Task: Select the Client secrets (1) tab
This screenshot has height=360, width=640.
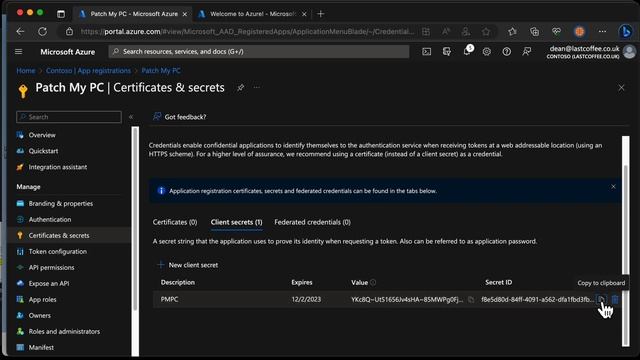Action: 236,222
